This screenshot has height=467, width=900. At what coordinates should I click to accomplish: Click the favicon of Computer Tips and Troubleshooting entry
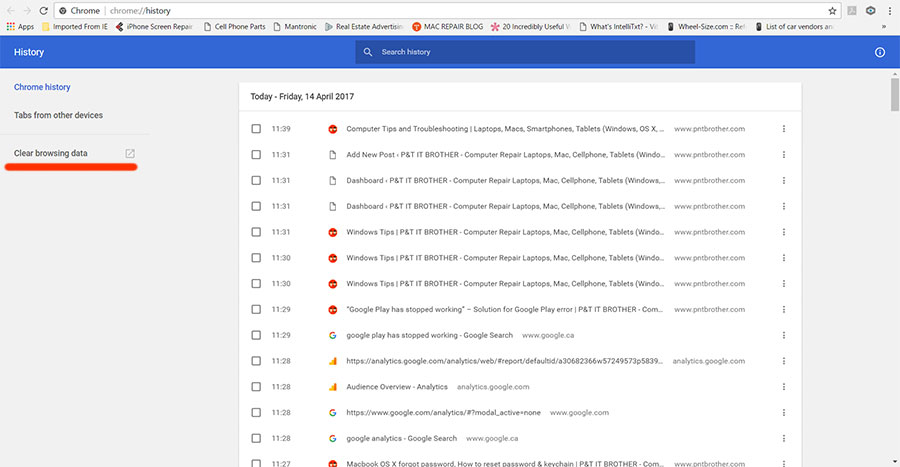(x=332, y=129)
